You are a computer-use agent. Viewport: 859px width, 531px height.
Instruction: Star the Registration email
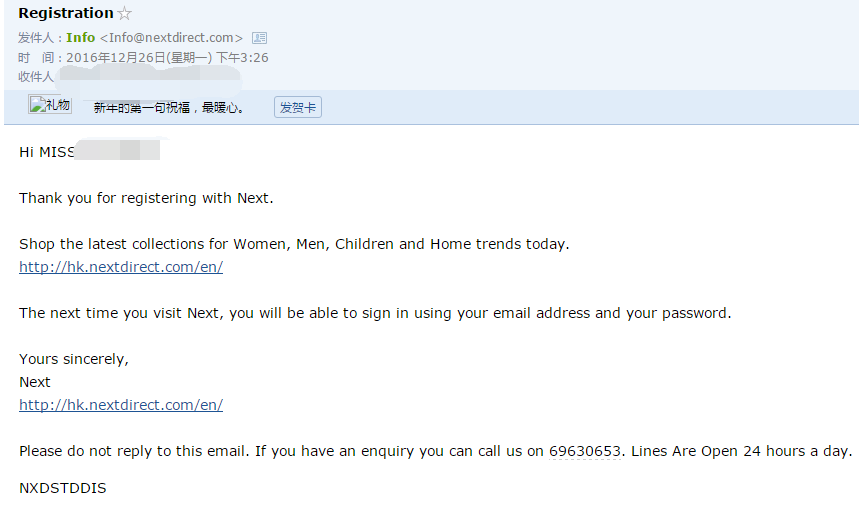point(125,13)
